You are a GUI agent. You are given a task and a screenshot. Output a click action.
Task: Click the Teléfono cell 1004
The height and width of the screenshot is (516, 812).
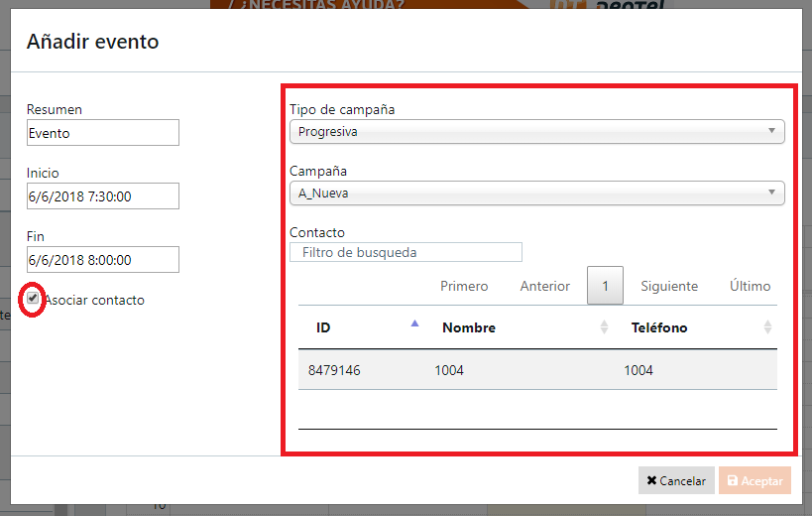pos(638,370)
